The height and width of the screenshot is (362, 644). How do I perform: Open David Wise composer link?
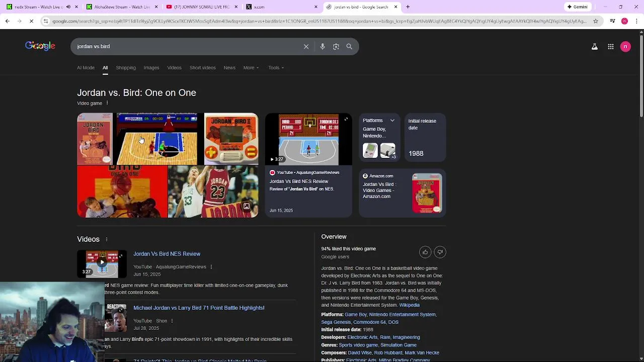[x=360, y=353]
